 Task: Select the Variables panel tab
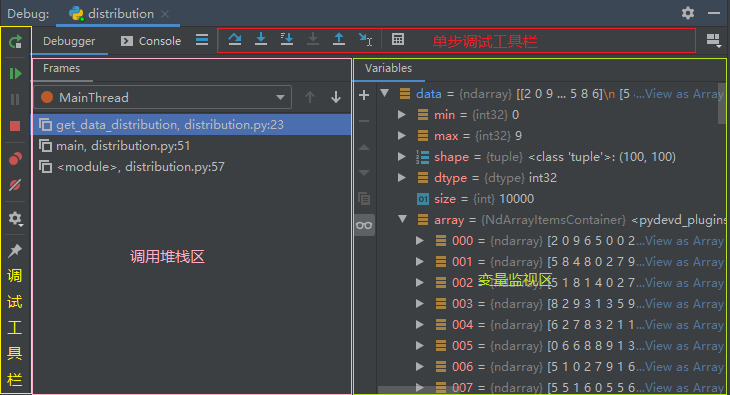coord(388,68)
